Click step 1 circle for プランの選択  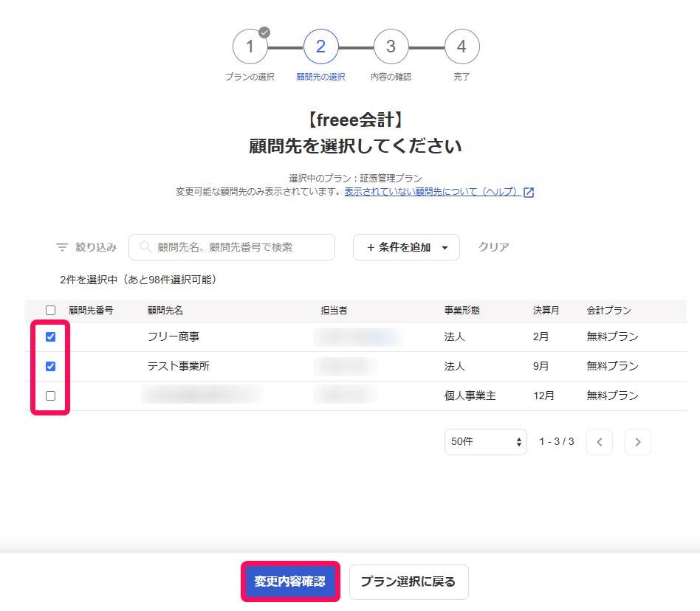click(250, 46)
